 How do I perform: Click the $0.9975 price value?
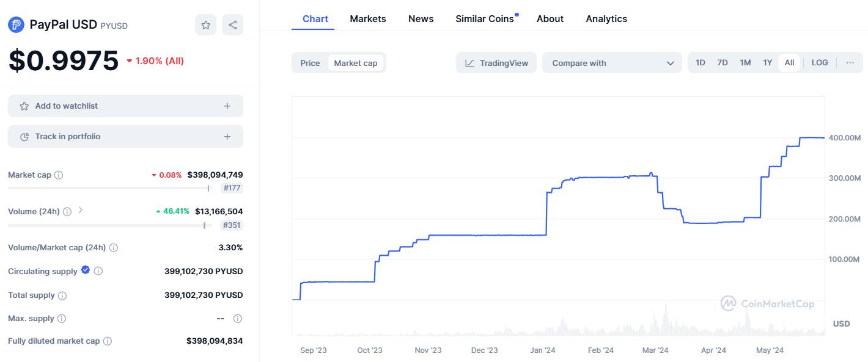64,60
